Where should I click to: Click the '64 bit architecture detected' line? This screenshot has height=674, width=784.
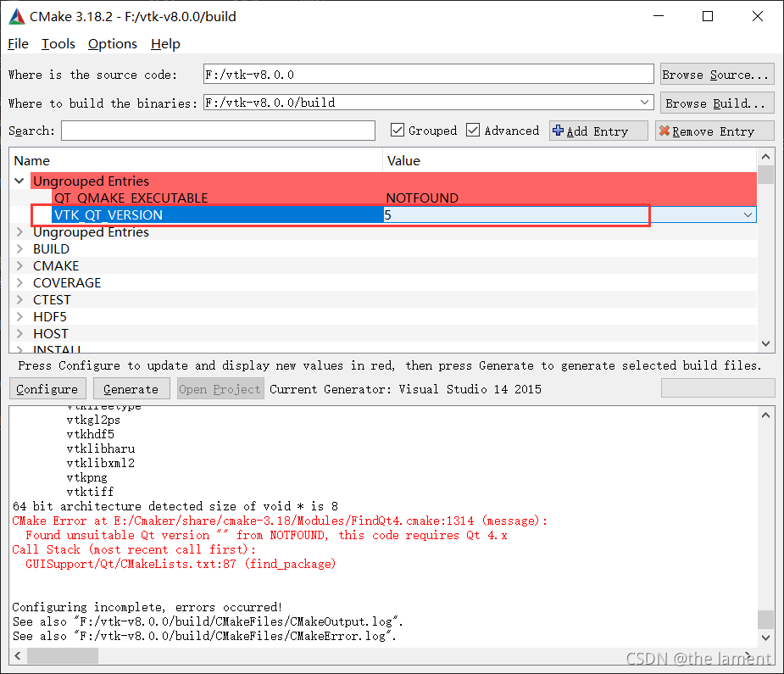pos(175,506)
